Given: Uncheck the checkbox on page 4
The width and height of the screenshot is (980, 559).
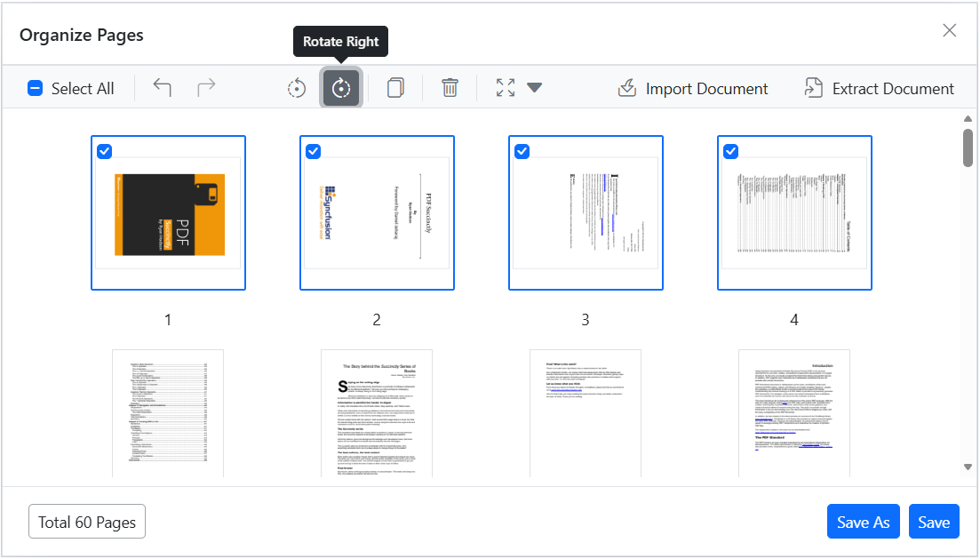Looking at the screenshot, I should (x=730, y=151).
